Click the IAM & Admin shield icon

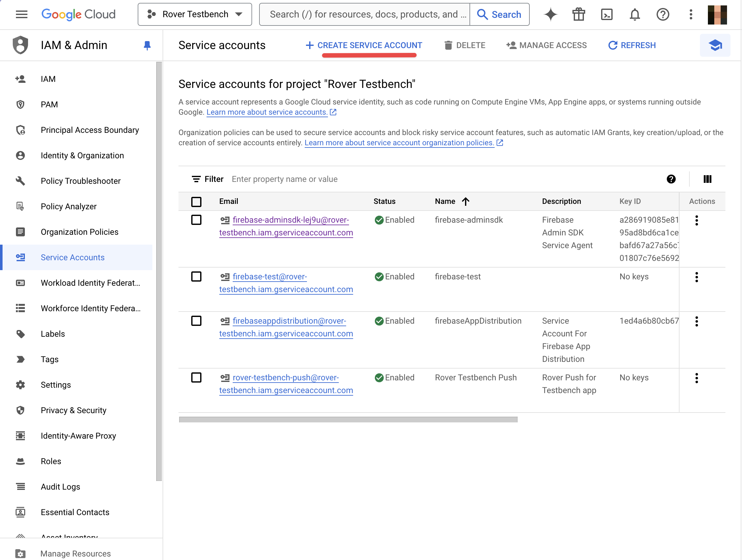tap(20, 45)
